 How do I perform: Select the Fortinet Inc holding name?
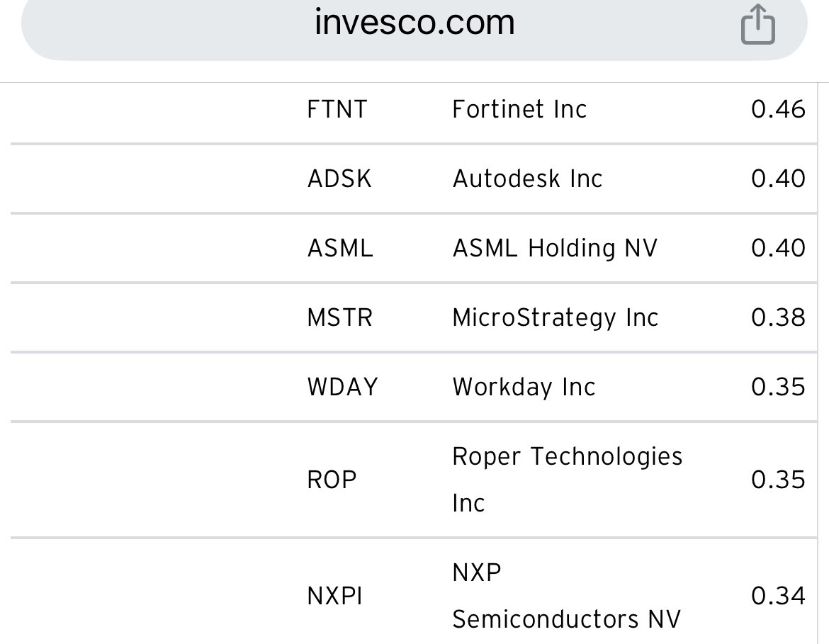click(519, 109)
